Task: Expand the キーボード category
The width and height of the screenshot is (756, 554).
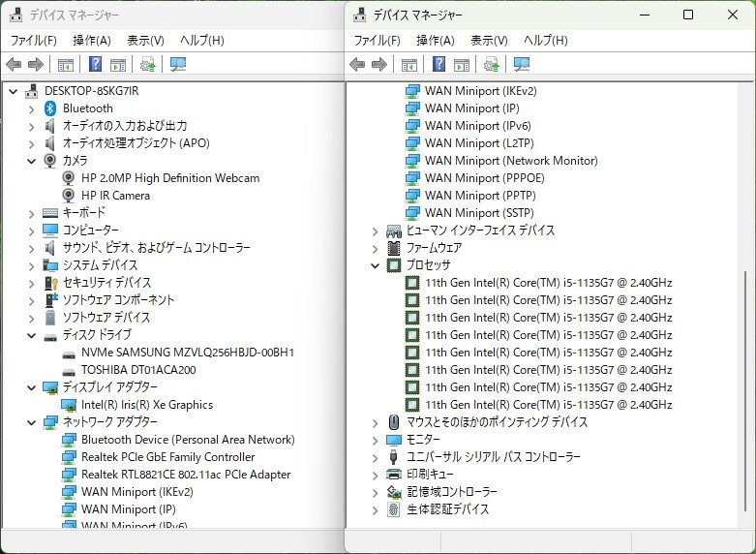Action: 31,213
